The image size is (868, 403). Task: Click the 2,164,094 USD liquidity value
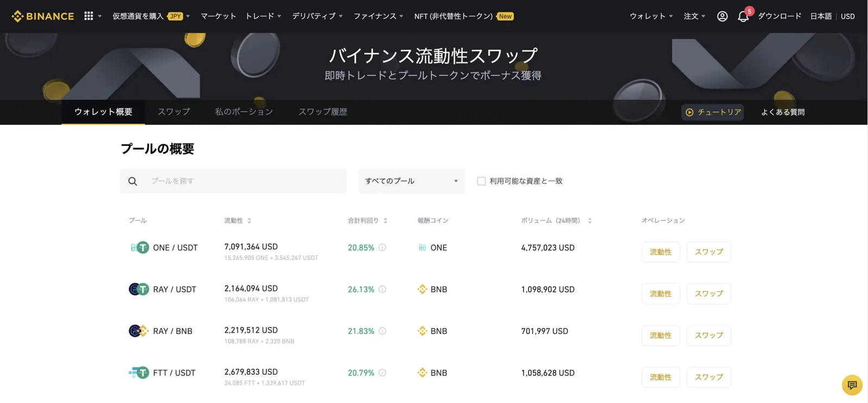point(251,289)
